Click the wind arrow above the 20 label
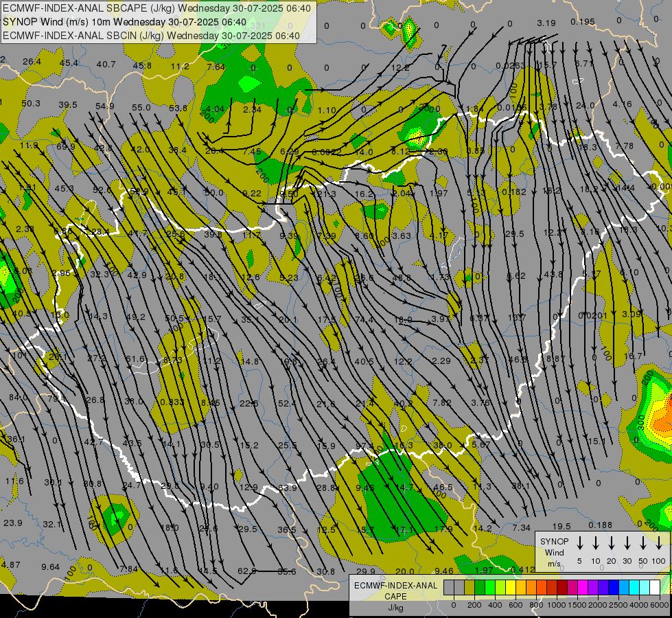This screenshot has height=618, width=672. (x=611, y=543)
